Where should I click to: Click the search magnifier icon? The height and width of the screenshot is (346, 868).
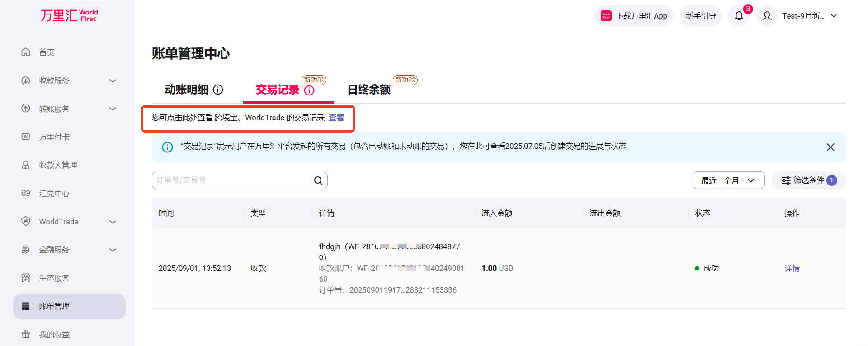pyautogui.click(x=318, y=180)
